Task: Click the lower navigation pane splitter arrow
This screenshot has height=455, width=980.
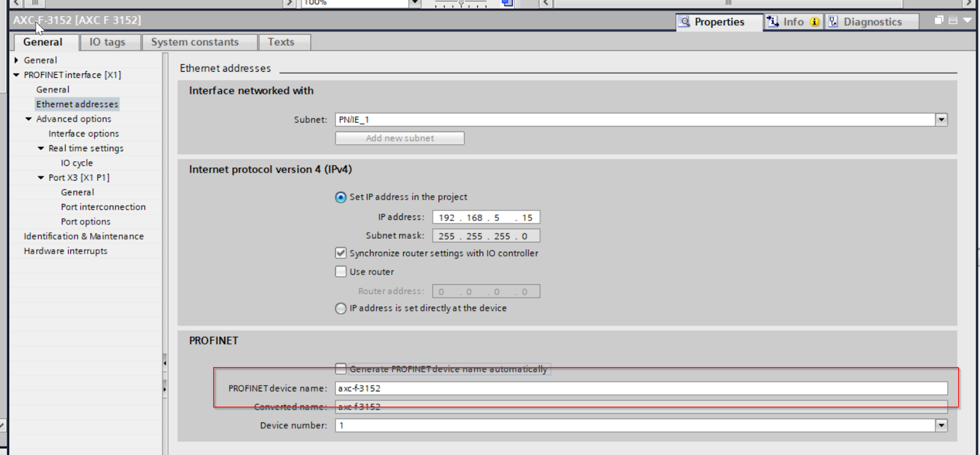Action: coord(165,389)
